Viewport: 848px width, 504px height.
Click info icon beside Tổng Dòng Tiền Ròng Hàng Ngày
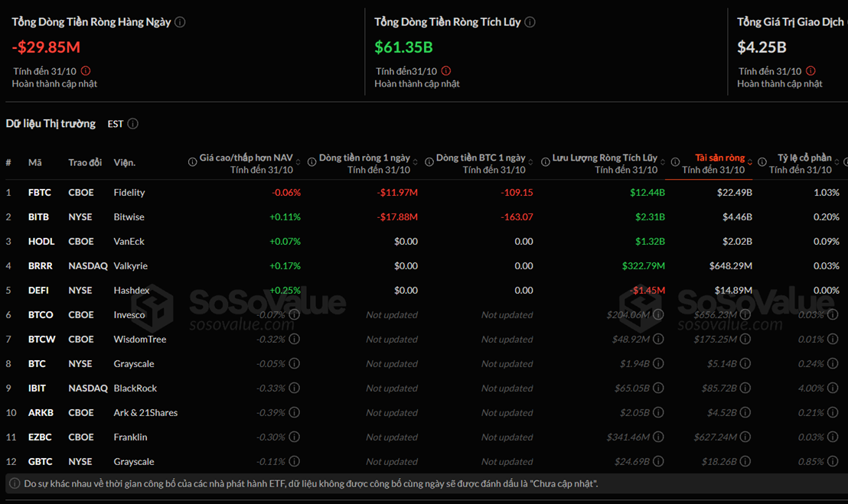point(180,22)
